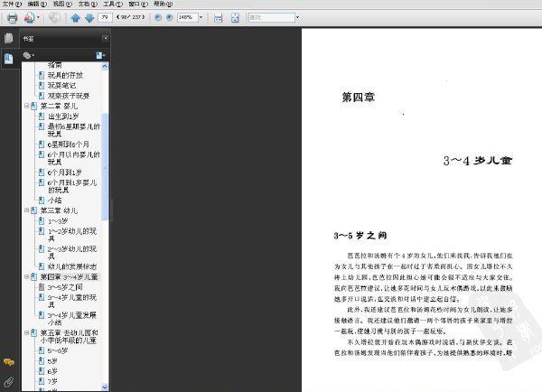
Task: Select bookmark 第四章 3~4岁儿童
Action: pyautogui.click(x=70, y=276)
